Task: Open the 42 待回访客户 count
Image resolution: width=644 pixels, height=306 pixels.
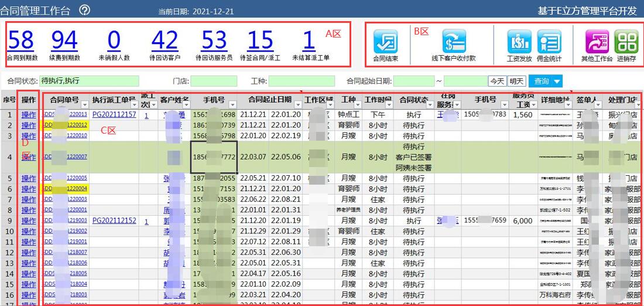Action: (165, 40)
